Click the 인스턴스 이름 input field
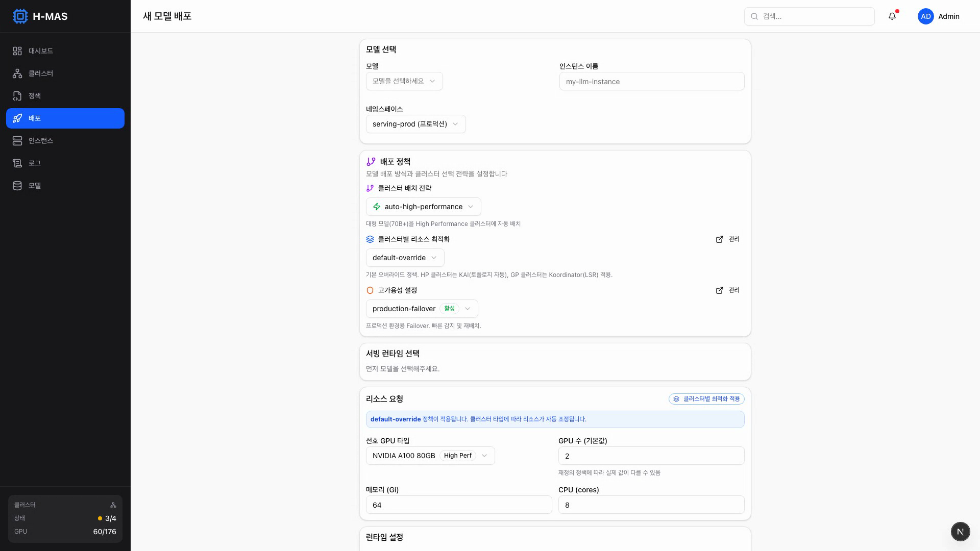 [x=652, y=81]
